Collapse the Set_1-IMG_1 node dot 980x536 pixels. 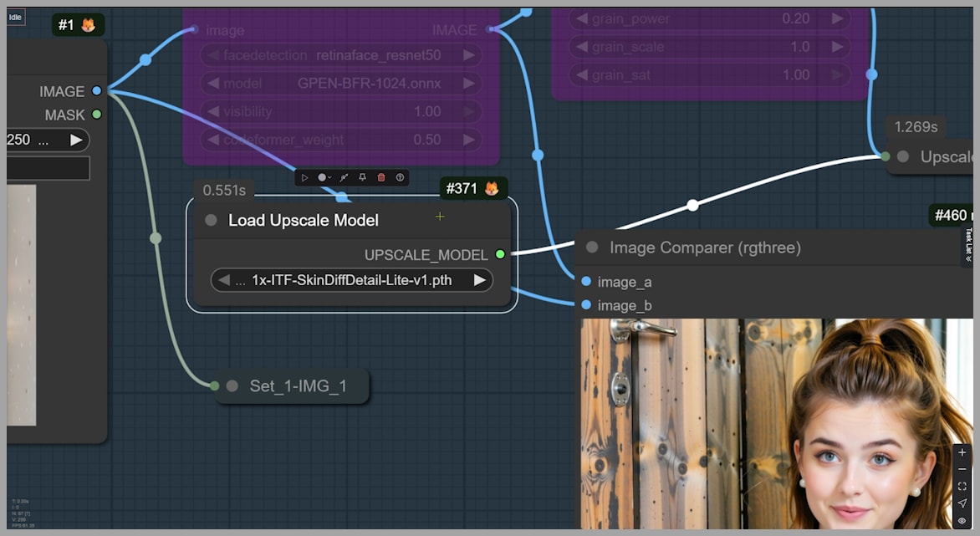232,385
